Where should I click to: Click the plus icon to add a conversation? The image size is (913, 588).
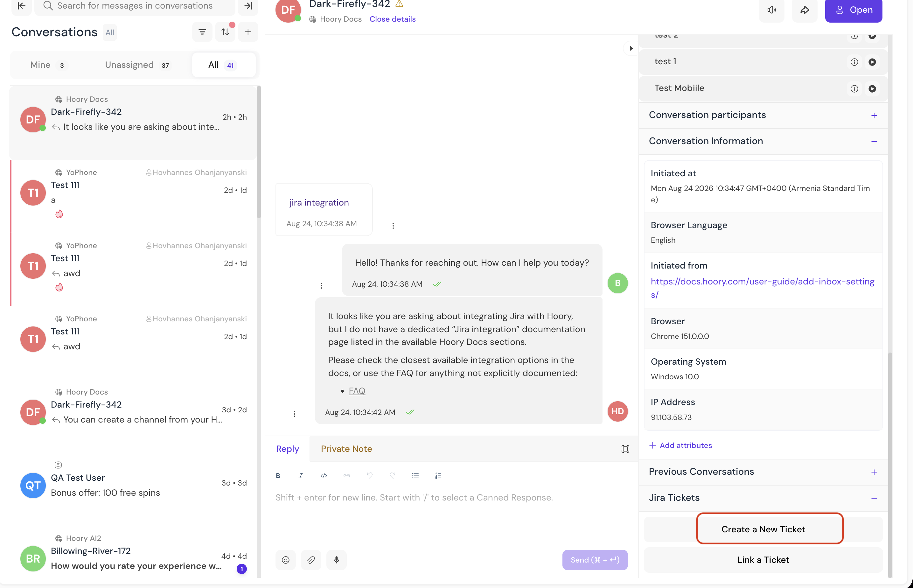(x=248, y=32)
